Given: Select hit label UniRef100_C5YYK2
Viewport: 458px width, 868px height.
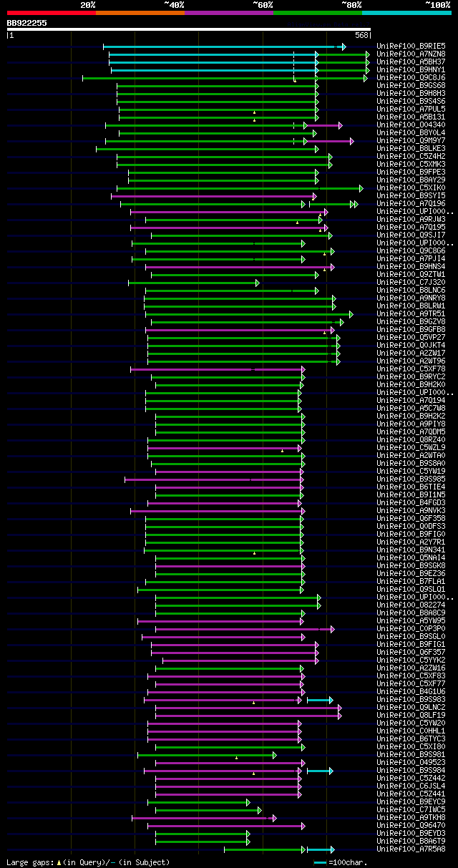Looking at the screenshot, I should [x=411, y=660].
